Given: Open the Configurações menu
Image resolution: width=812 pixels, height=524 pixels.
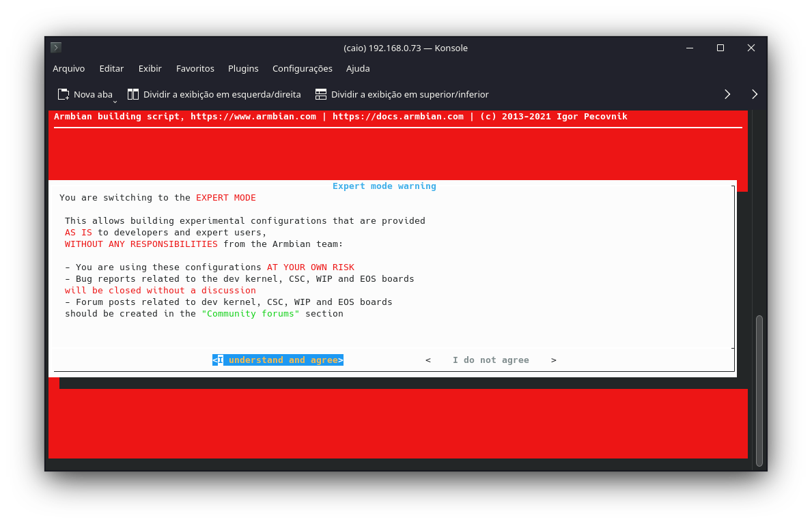Looking at the screenshot, I should click(x=303, y=68).
